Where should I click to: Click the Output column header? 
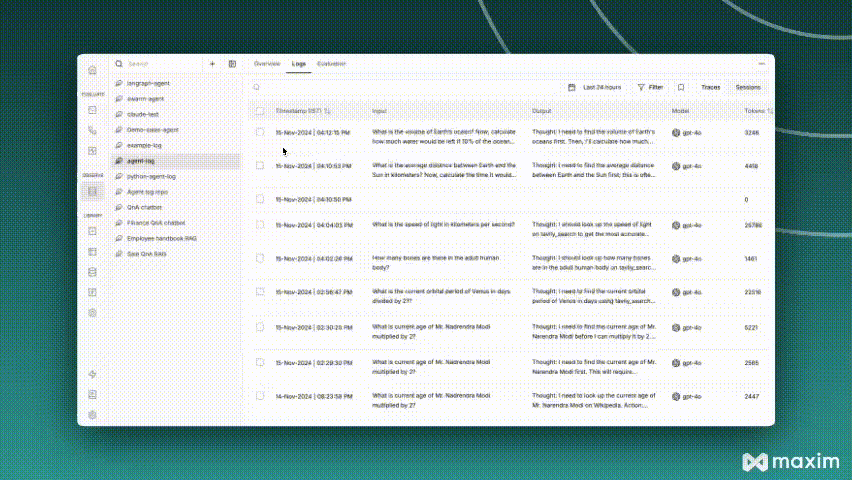pos(541,111)
